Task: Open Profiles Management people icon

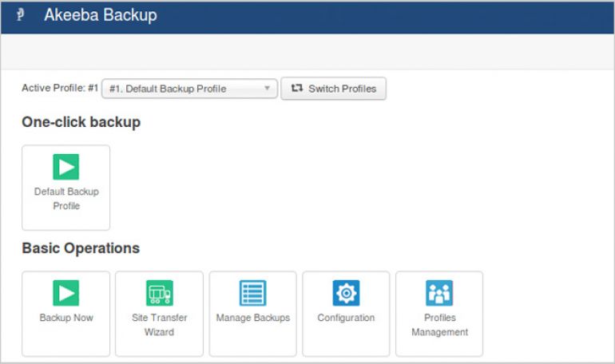Action: coord(439,293)
